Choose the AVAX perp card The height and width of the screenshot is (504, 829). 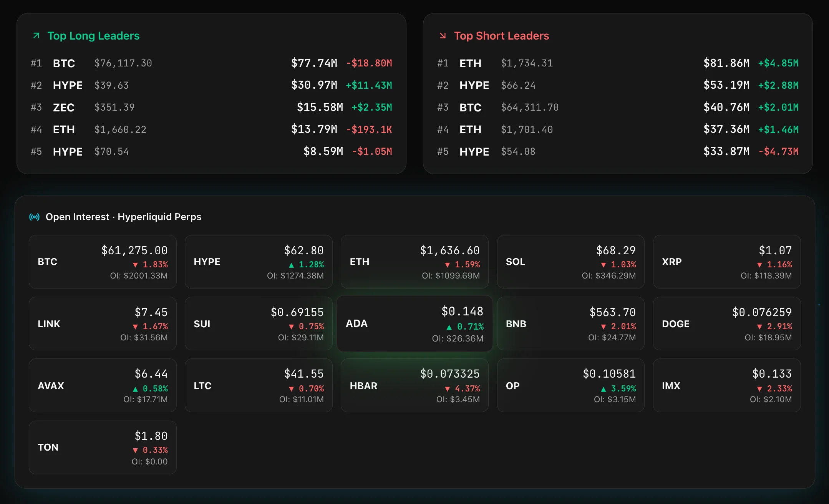[103, 386]
